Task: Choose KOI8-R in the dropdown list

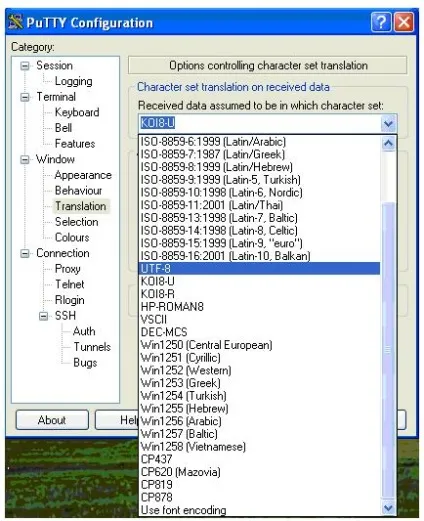Action: [x=259, y=294]
